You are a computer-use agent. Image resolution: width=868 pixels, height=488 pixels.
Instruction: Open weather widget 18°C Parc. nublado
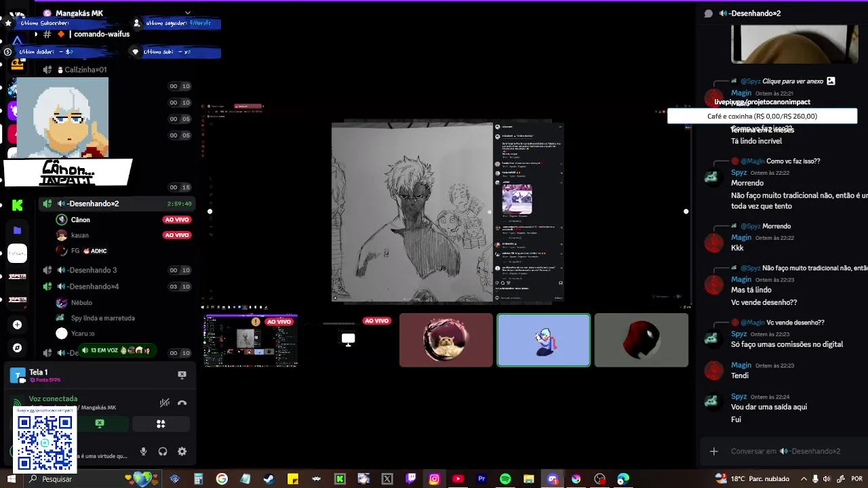click(751, 479)
